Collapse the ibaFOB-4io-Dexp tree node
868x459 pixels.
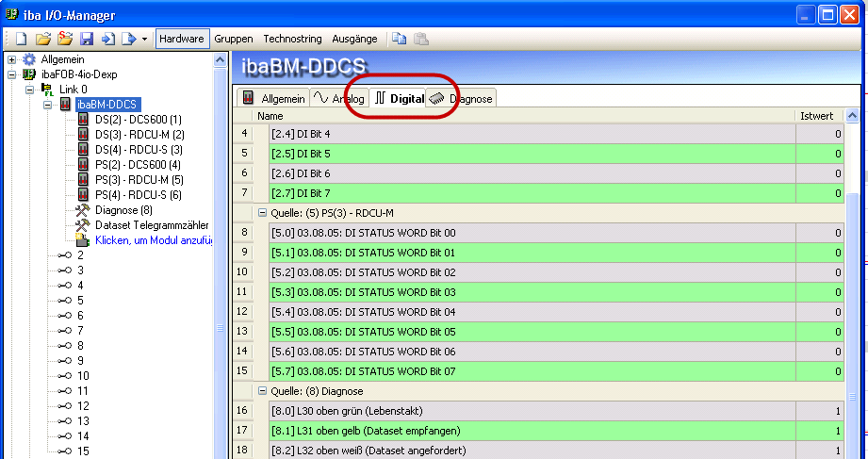[x=11, y=74]
